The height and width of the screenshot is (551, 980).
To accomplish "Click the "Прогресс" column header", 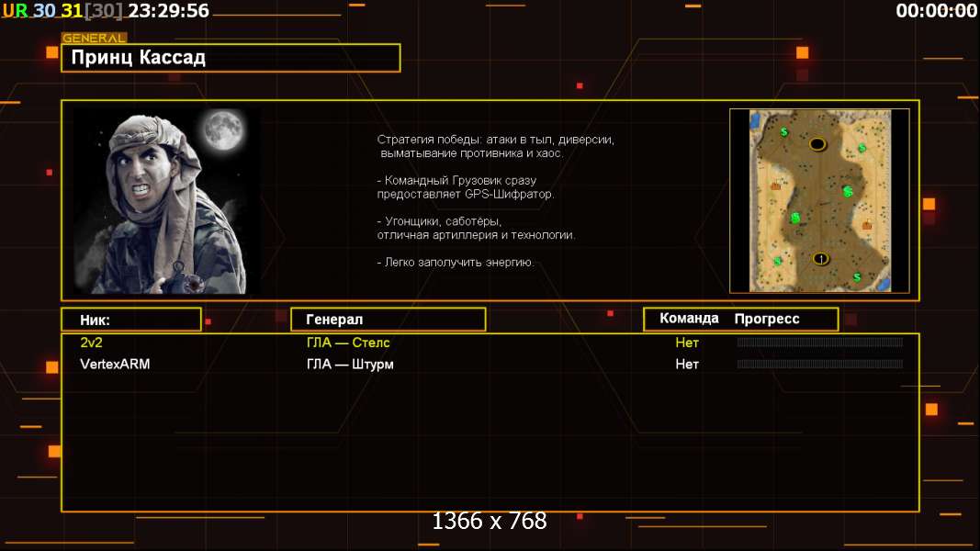I will 767,319.
